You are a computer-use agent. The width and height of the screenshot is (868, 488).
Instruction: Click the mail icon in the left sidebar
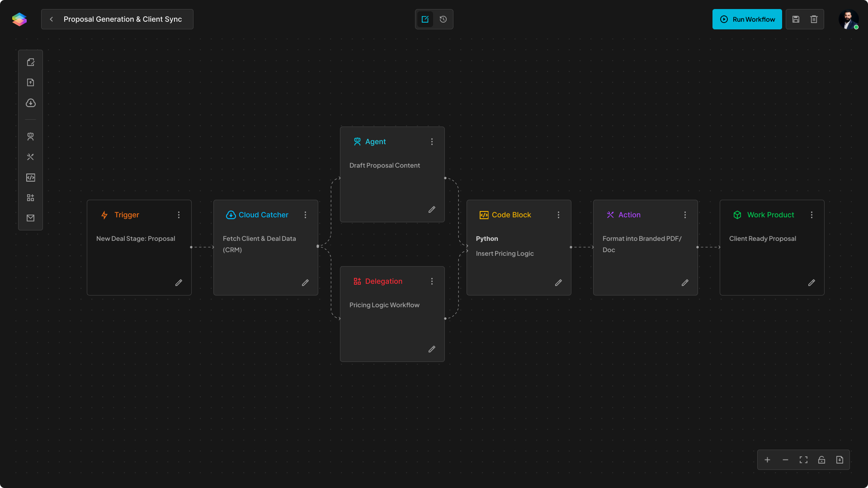[x=30, y=218]
